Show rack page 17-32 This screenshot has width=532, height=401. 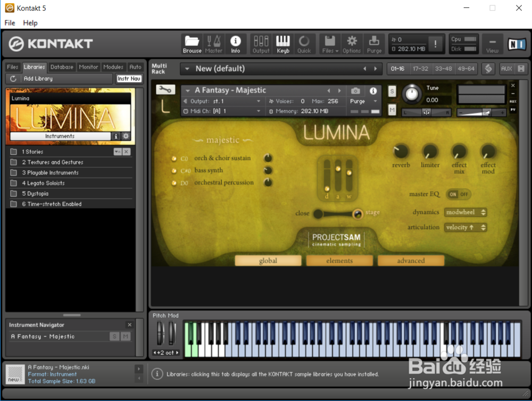[420, 69]
